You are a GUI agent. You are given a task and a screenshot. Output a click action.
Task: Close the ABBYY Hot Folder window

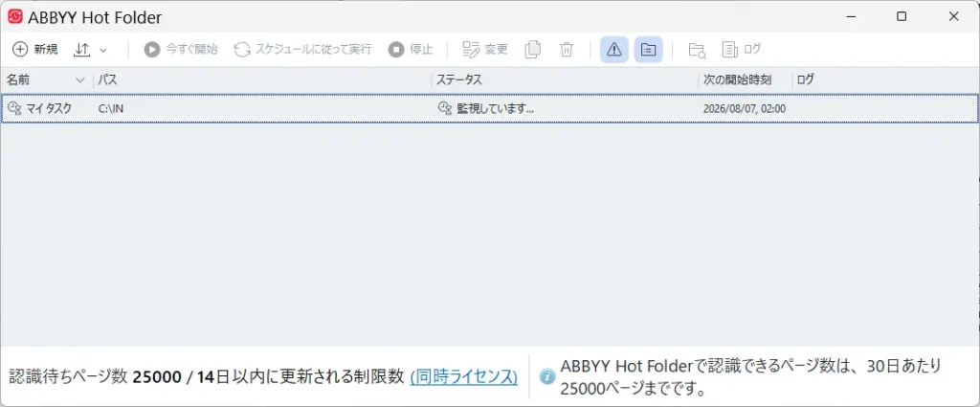[x=954, y=17]
